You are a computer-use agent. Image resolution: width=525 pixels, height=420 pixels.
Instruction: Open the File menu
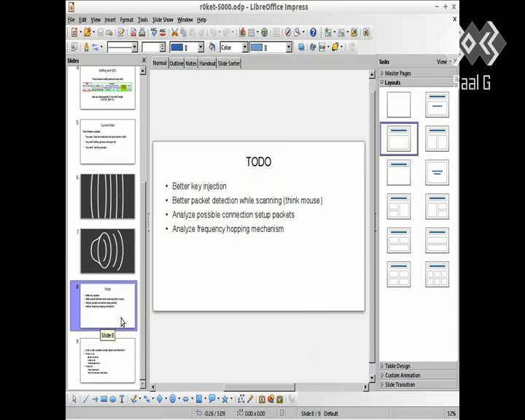click(71, 20)
